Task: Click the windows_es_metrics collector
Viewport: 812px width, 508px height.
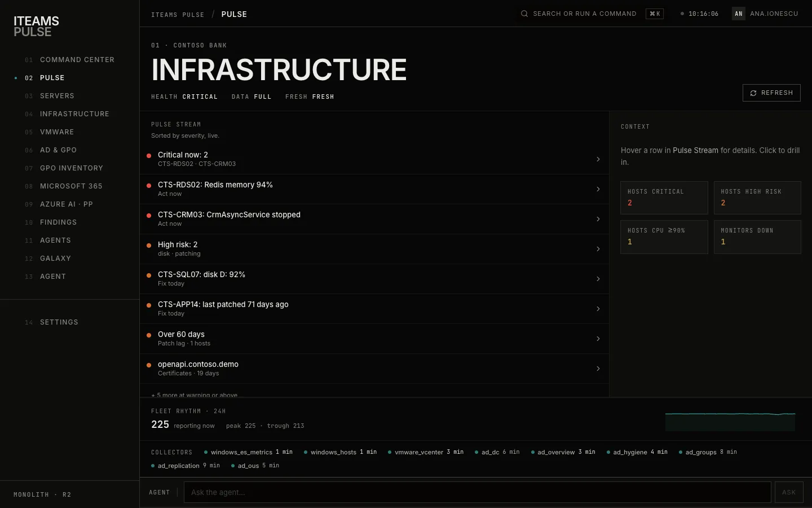Action: tap(248, 452)
